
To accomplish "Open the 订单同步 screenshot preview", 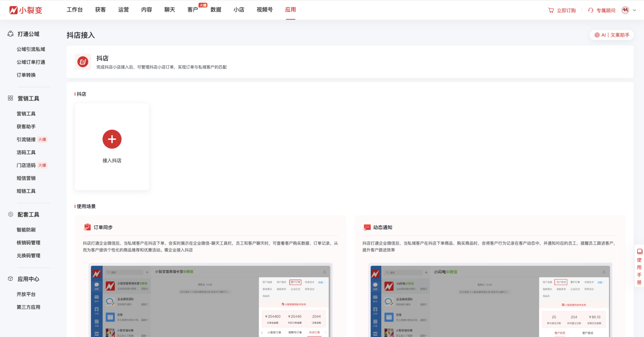I will [x=210, y=300].
